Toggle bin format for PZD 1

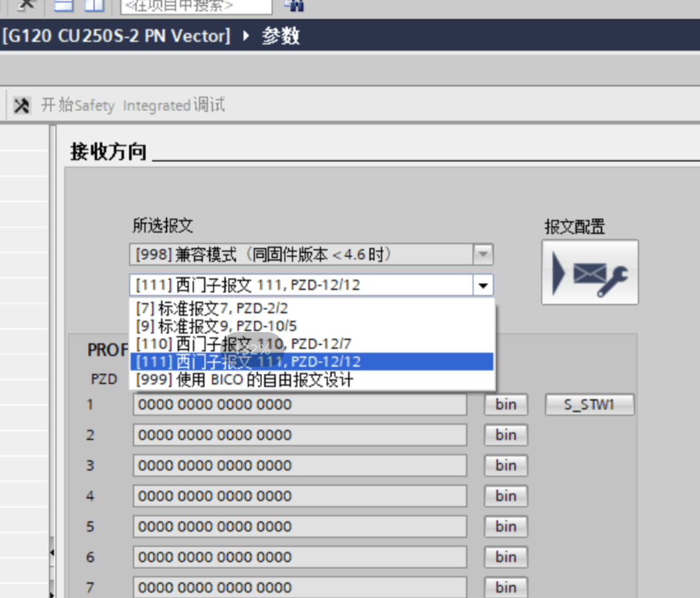(506, 405)
